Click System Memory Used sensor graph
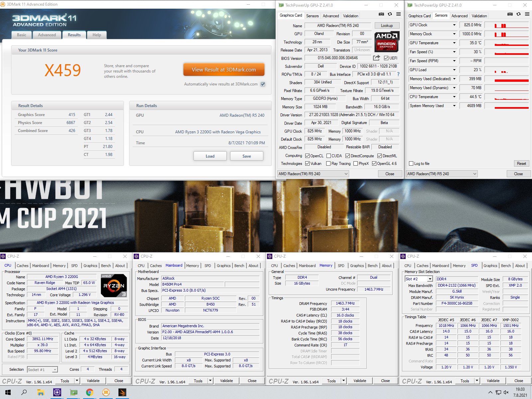Screen dimensions: 532x399 [x=507, y=106]
